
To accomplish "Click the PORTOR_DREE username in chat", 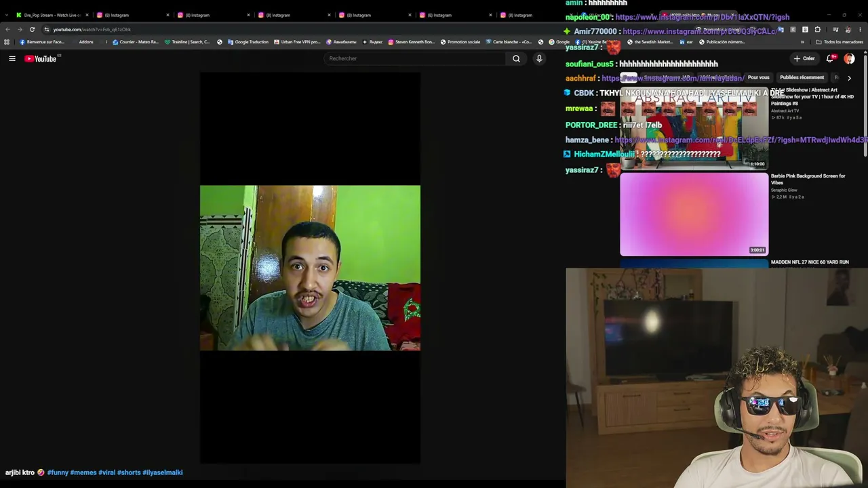I will click(591, 125).
